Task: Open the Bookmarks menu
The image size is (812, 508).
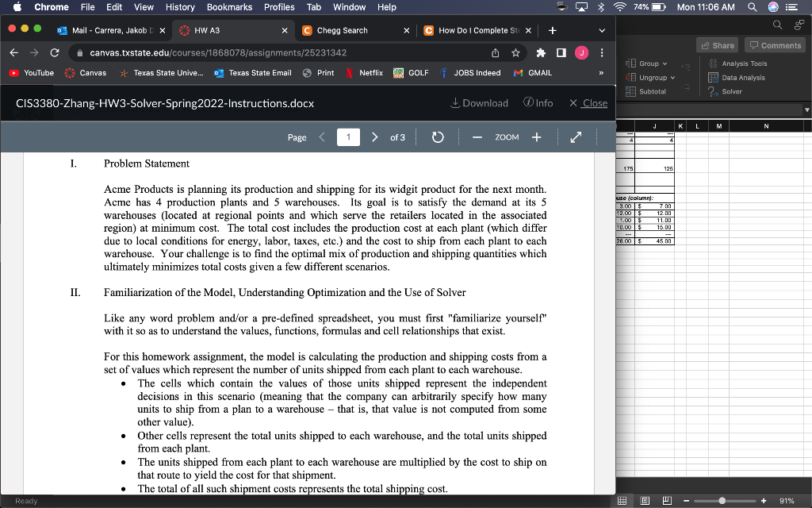Action: pos(229,6)
